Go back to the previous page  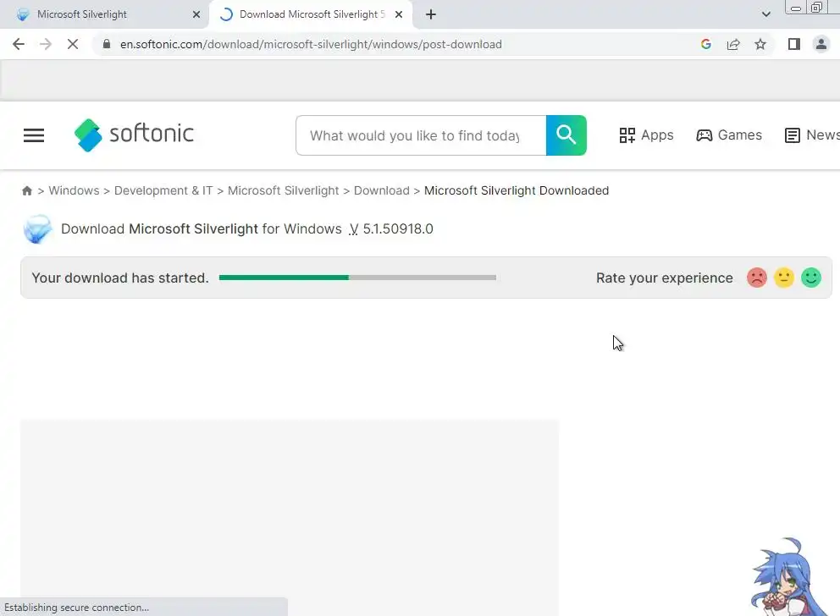[x=19, y=44]
